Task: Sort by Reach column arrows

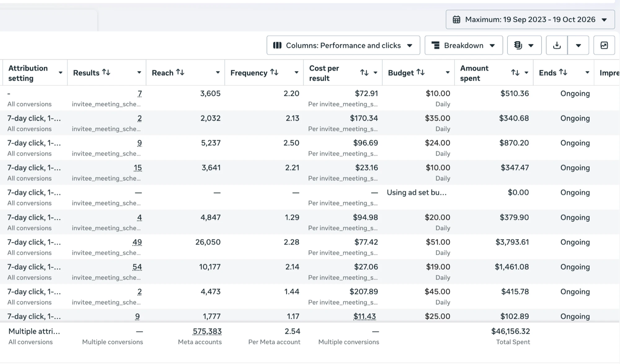Action: pyautogui.click(x=180, y=72)
